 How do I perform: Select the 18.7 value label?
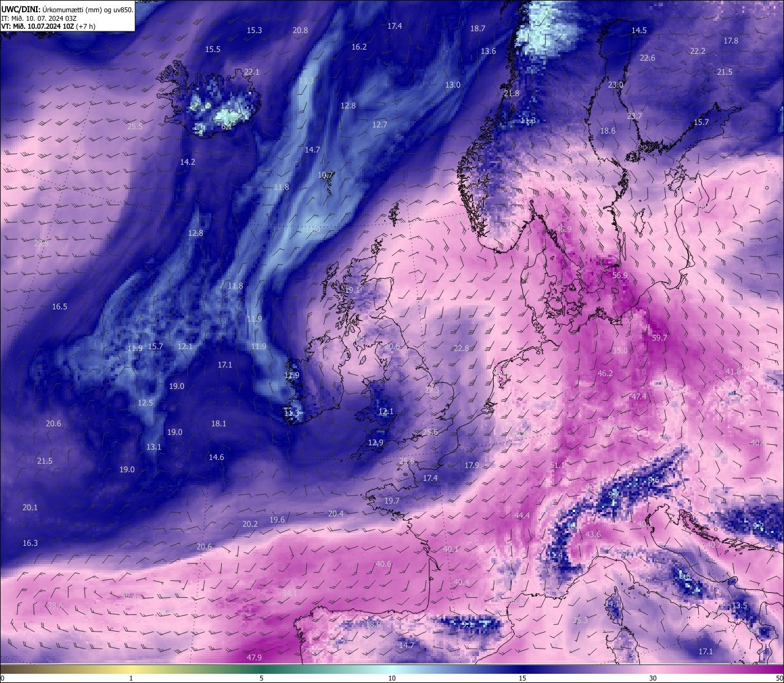pos(478,29)
